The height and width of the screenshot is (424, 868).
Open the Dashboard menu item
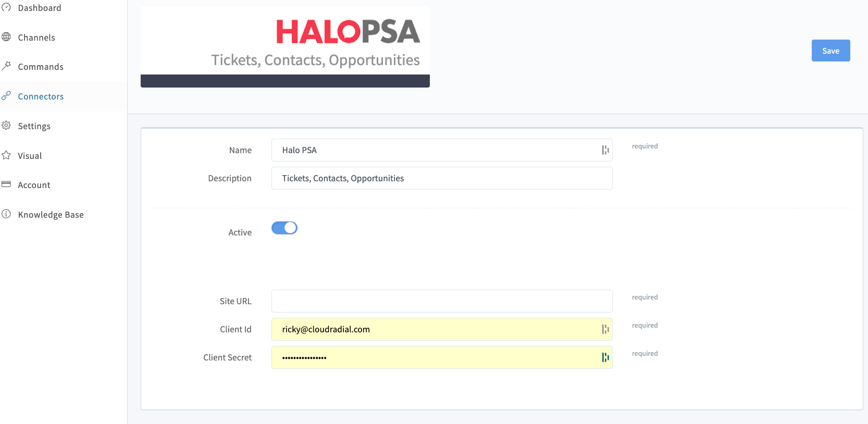[40, 8]
